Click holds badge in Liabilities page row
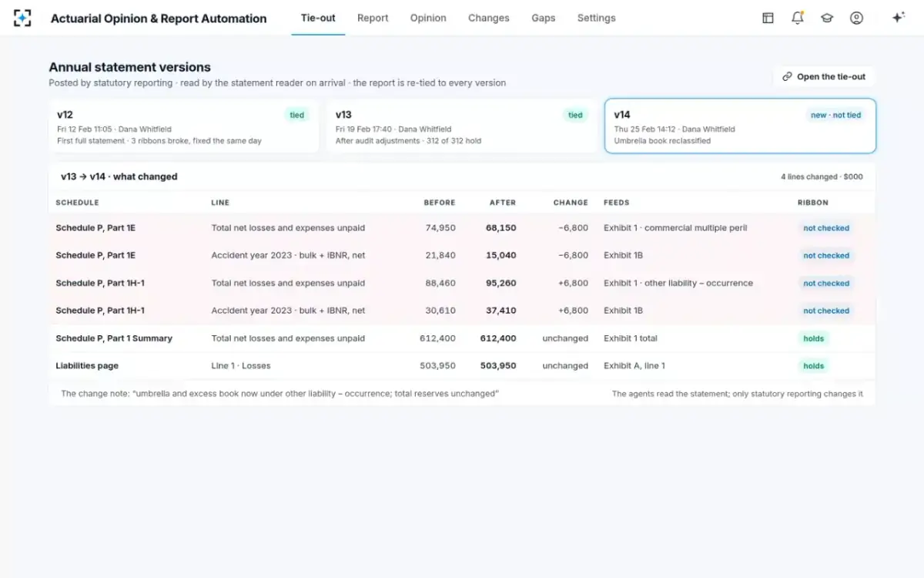The height and width of the screenshot is (578, 924). click(x=813, y=366)
